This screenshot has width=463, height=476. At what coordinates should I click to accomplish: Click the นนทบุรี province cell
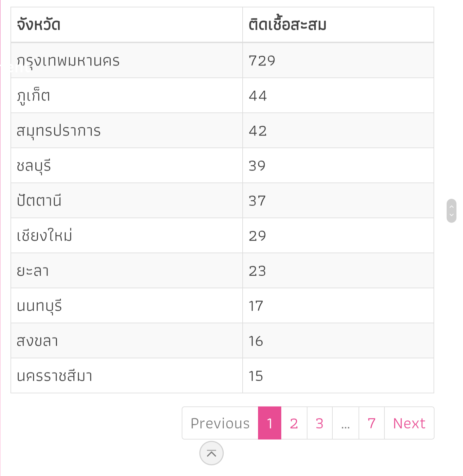[x=39, y=306]
